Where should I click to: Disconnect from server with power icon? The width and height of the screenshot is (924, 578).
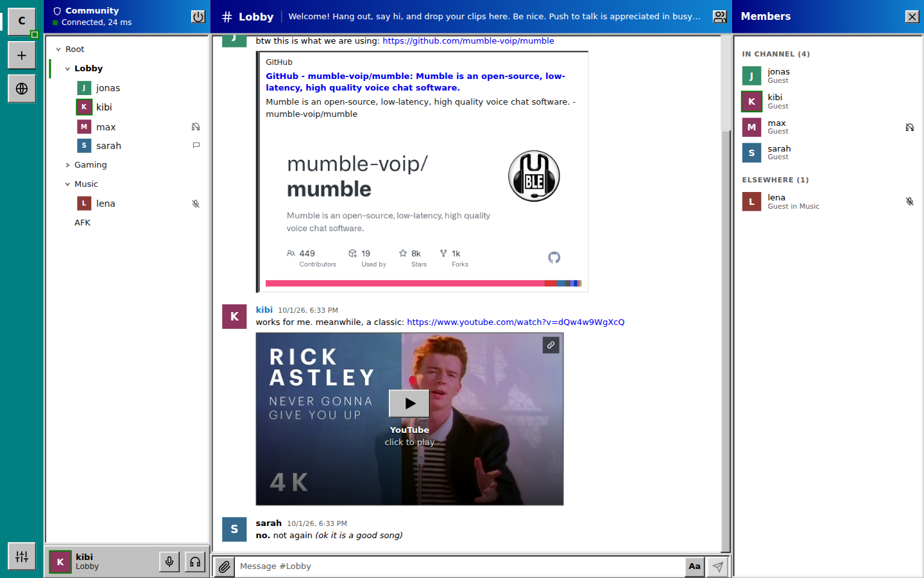coord(198,17)
